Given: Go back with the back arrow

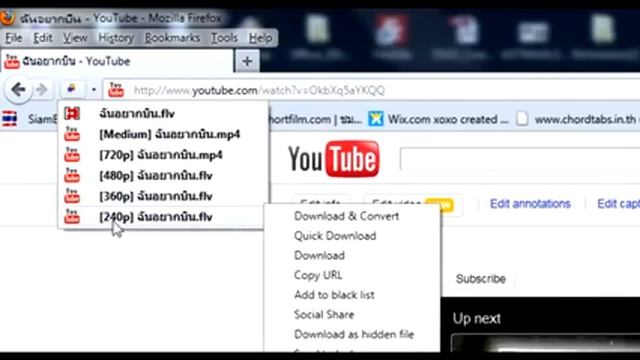Looking at the screenshot, I should point(18,90).
